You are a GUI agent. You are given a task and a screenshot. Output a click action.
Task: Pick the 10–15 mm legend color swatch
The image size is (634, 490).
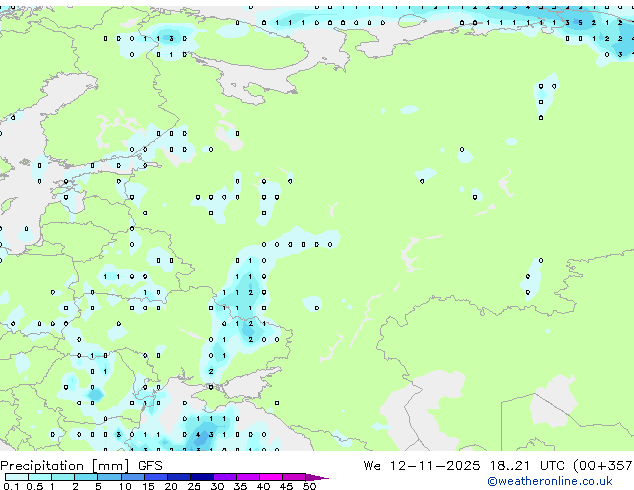click(132, 477)
